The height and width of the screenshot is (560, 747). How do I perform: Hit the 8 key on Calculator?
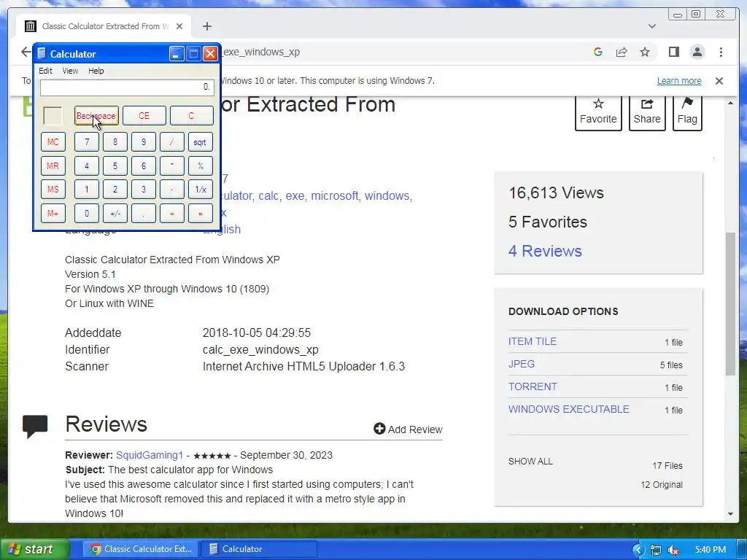click(115, 142)
